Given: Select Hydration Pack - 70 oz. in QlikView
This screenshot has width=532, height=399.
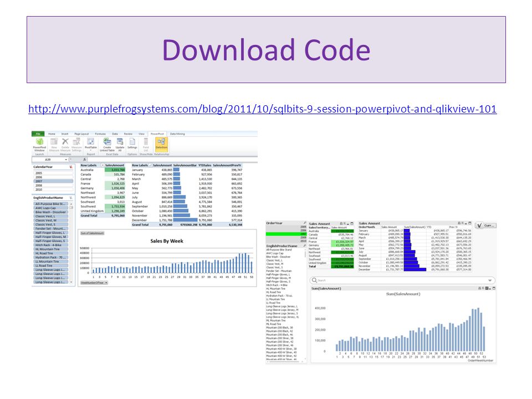Looking at the screenshot, I should pos(279,296).
